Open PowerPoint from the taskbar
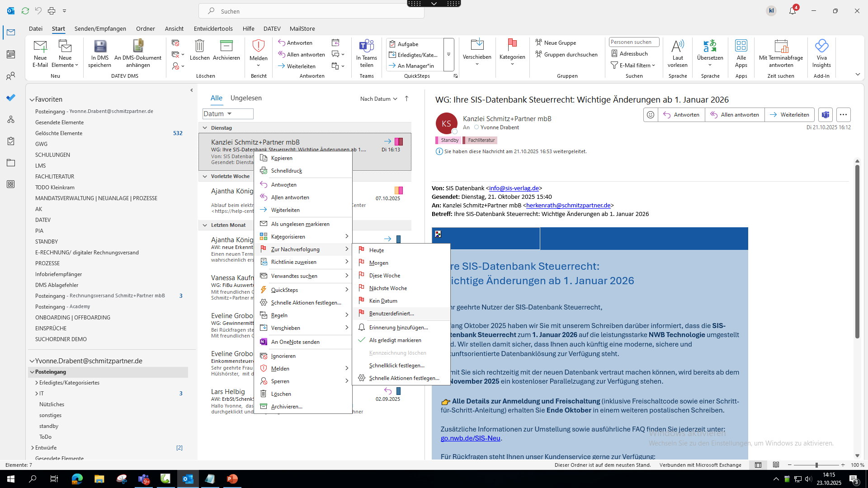 [232, 479]
